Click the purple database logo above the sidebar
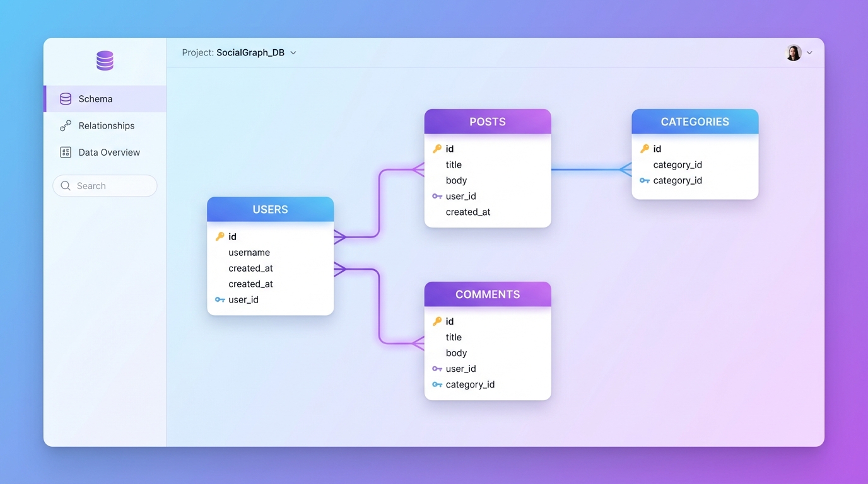 pos(104,60)
